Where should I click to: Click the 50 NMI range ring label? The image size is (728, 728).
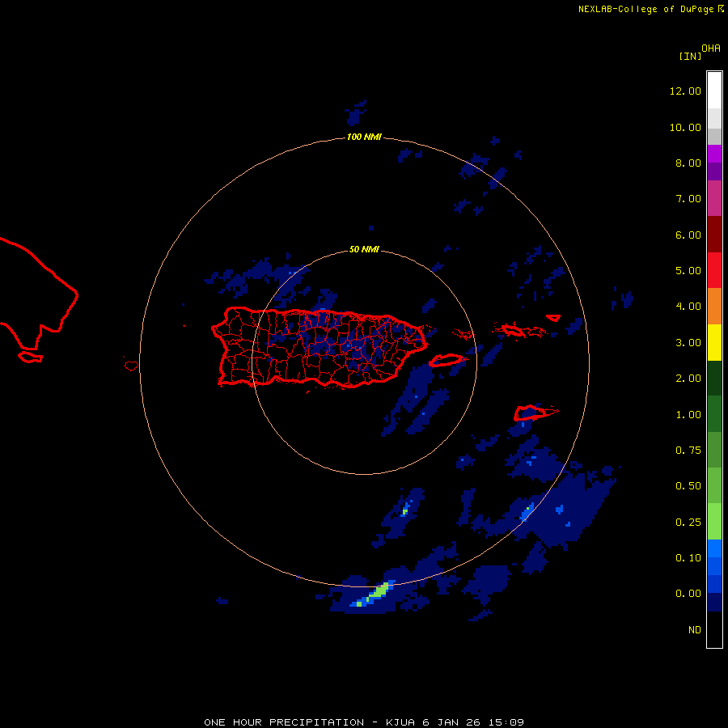(x=364, y=249)
